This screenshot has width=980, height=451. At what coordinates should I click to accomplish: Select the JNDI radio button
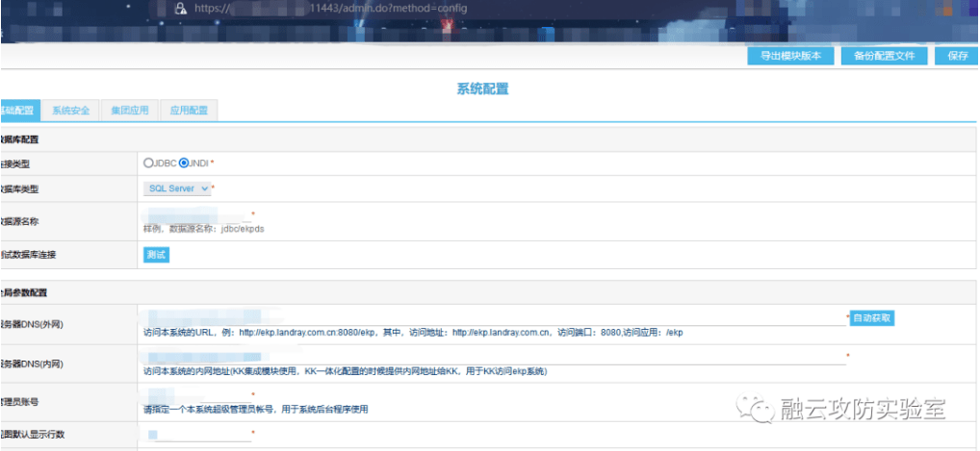[184, 163]
